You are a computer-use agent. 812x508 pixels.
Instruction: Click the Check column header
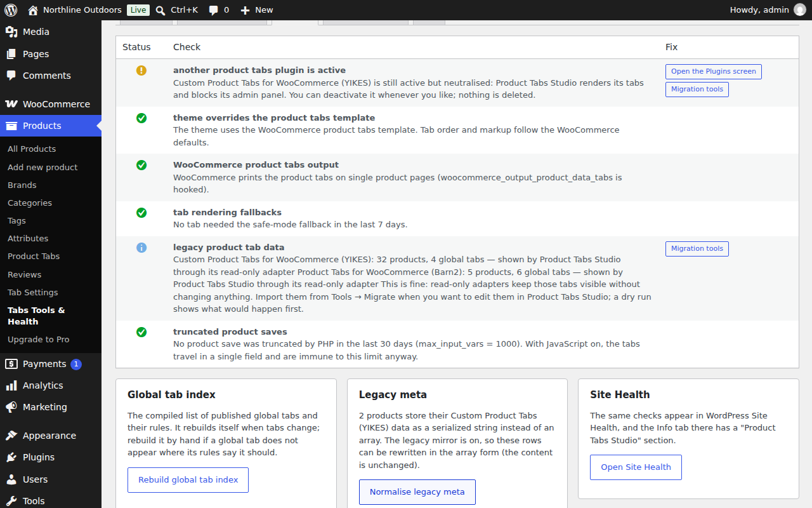187,47
